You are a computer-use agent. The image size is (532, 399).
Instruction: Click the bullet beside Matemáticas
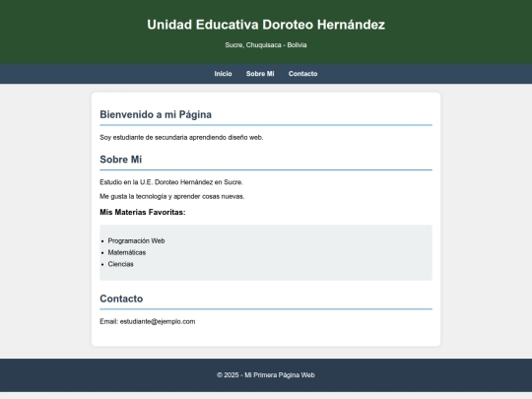pos(102,253)
